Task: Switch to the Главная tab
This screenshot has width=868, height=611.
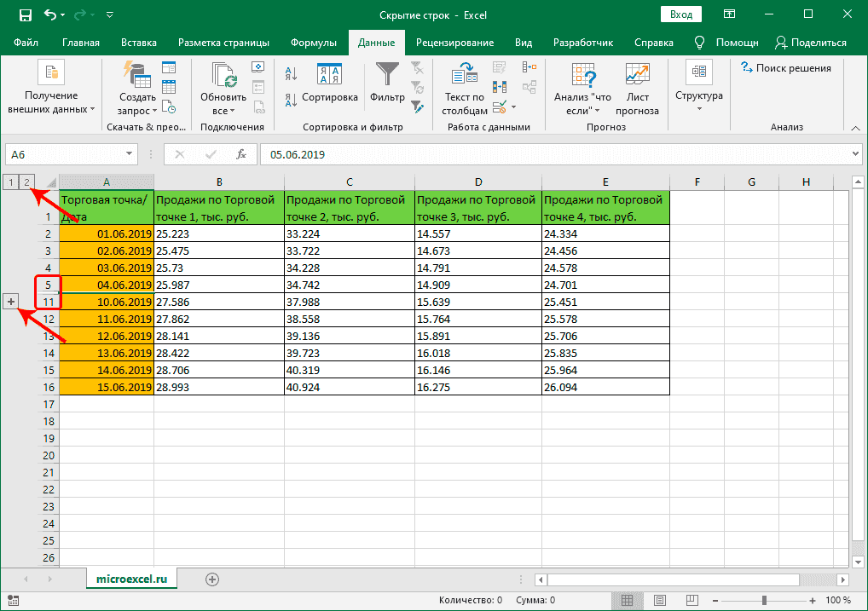Action: point(81,43)
